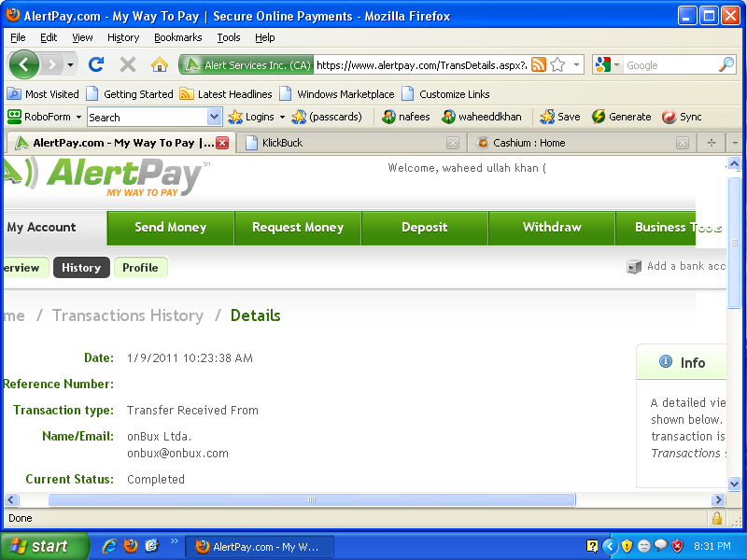Click the Forward navigation arrow
Viewport: 747px width, 560px height.
(x=52, y=64)
